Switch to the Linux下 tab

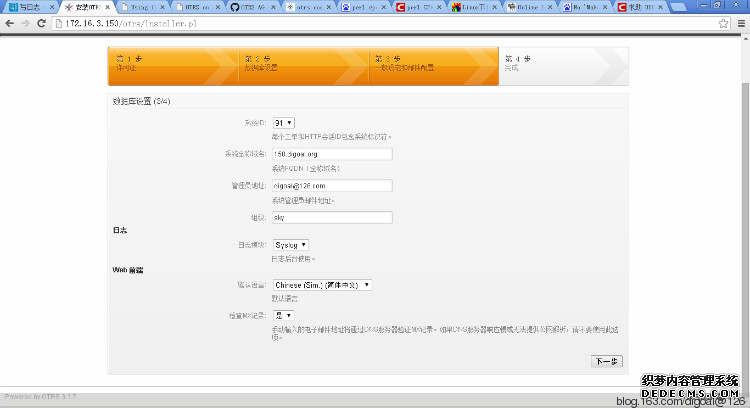(x=473, y=7)
